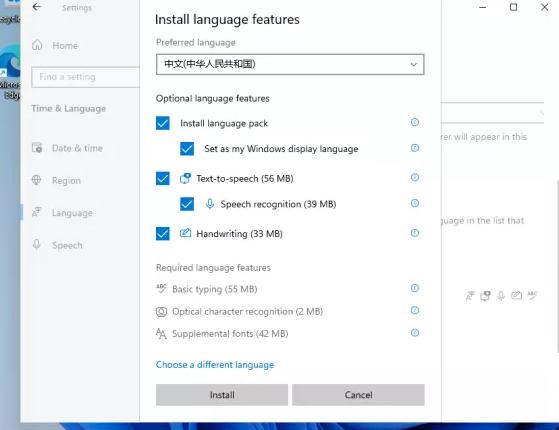Uncheck Set as my Windows display language

point(187,149)
